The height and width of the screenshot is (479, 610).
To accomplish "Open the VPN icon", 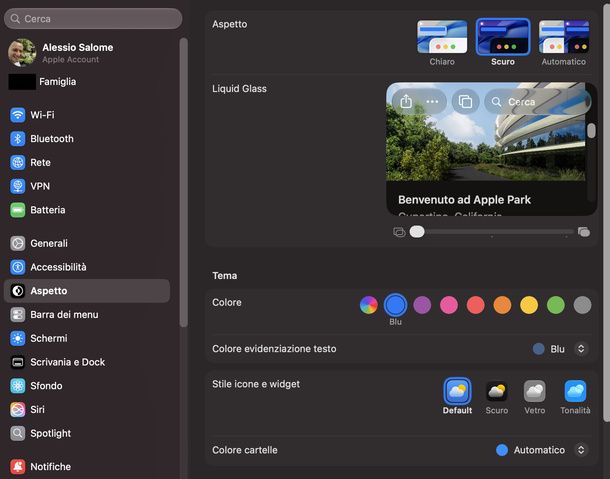I will coord(18,186).
